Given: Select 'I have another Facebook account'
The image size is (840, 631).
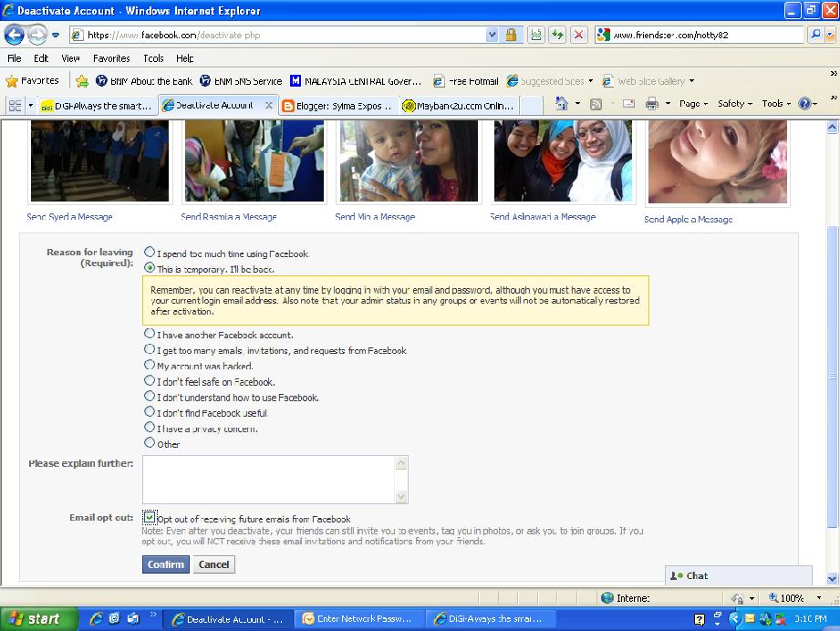Looking at the screenshot, I should [x=150, y=333].
